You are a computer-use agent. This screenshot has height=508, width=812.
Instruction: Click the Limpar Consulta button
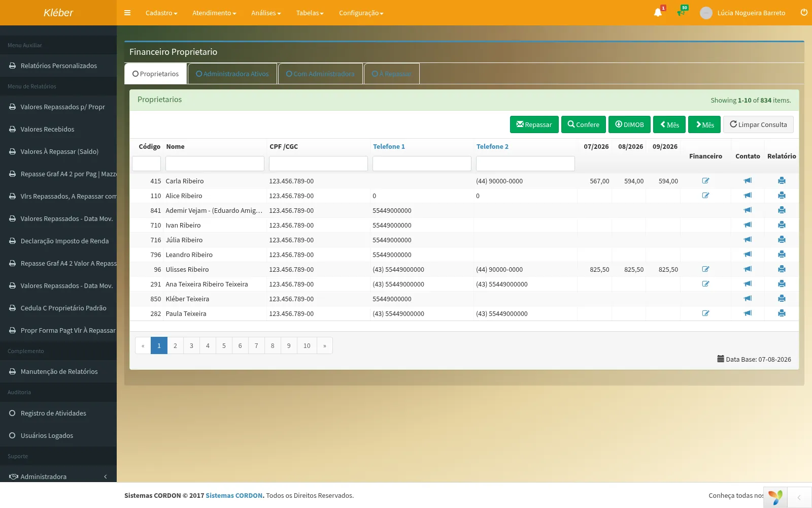758,124
